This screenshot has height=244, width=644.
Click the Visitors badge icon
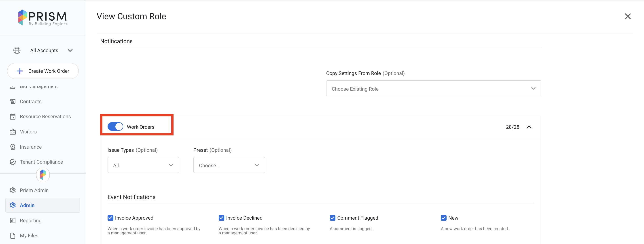13,132
